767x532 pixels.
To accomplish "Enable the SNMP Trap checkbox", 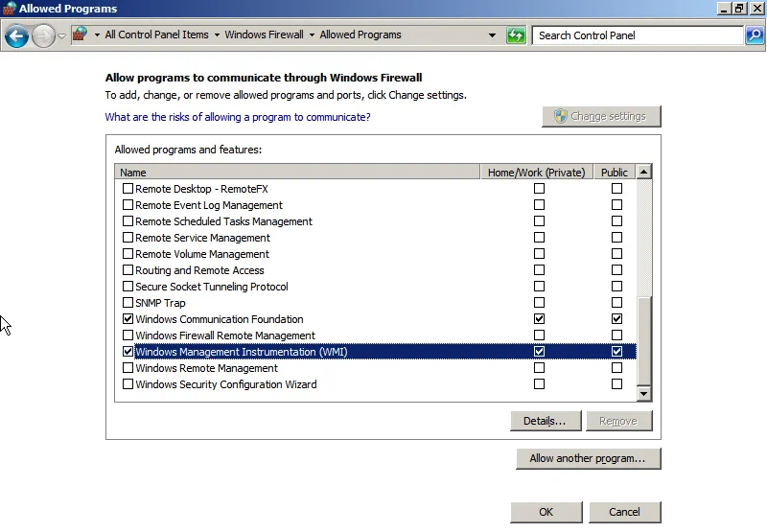I will pyautogui.click(x=128, y=303).
